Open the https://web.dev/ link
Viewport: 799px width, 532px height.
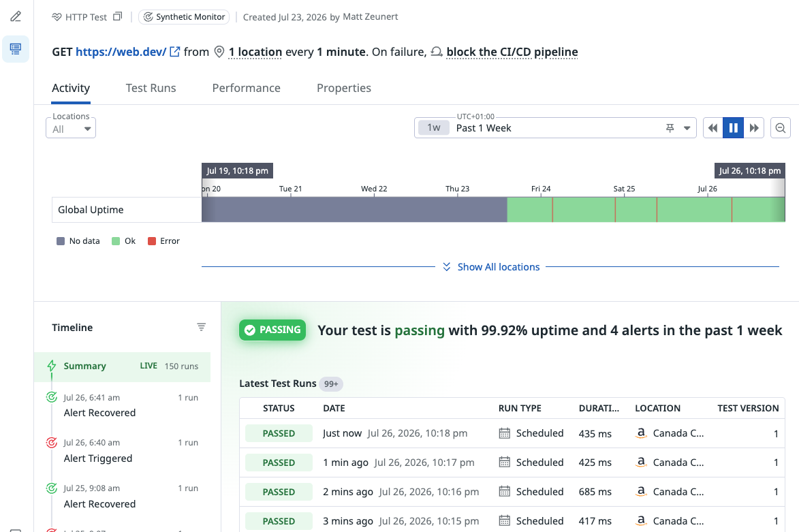[x=121, y=52]
